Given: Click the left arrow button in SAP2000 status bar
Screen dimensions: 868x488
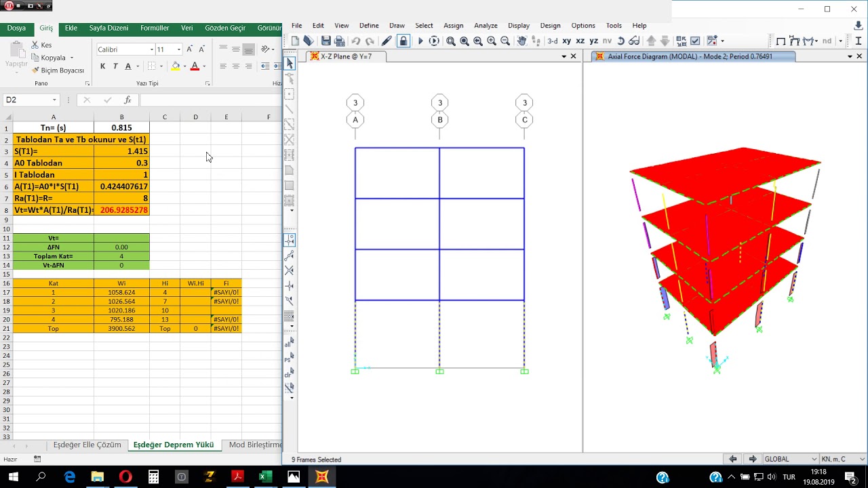Looking at the screenshot, I should 732,459.
